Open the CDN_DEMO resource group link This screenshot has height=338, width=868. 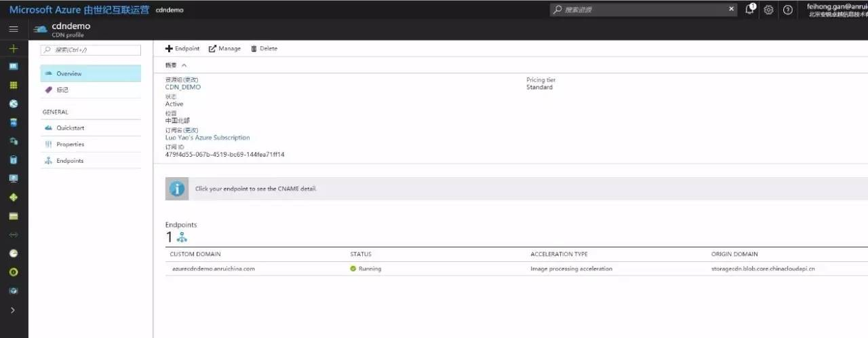pyautogui.click(x=183, y=87)
